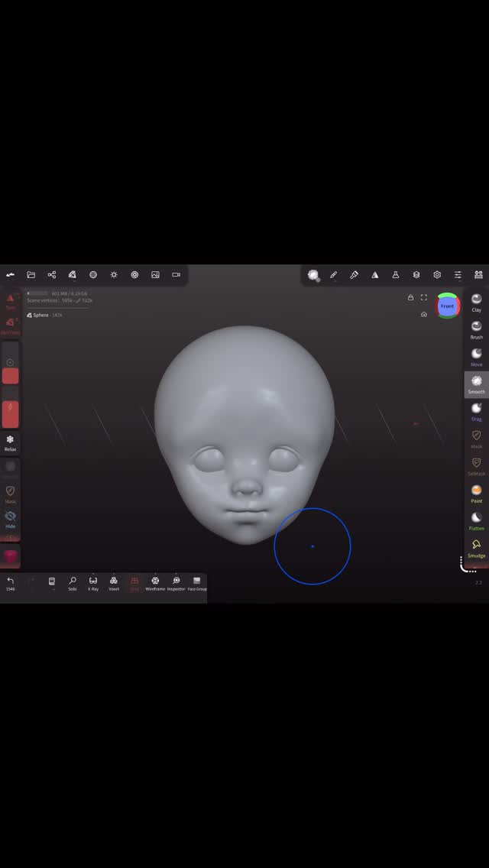This screenshot has height=868, width=489.
Task: Click the history panel icon beside undo
Action: coord(51,583)
